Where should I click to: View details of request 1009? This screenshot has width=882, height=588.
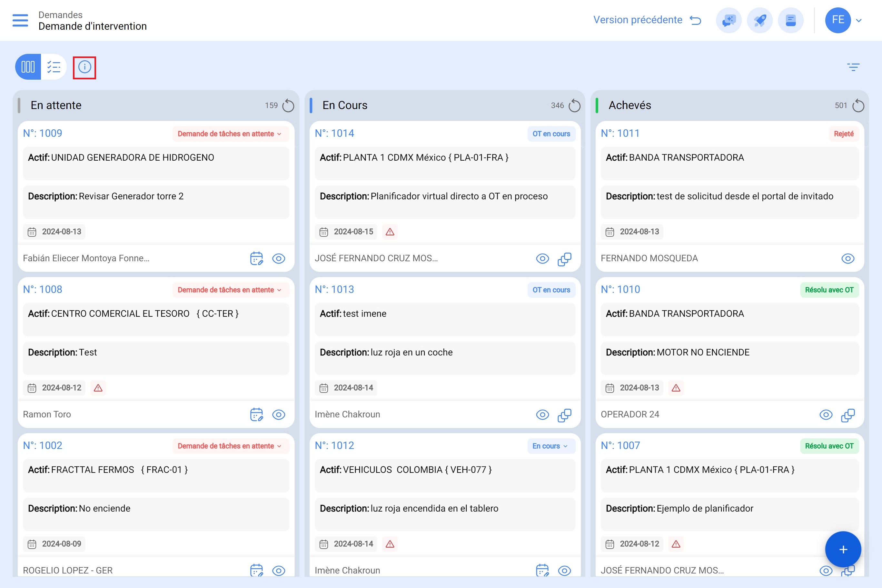279,259
